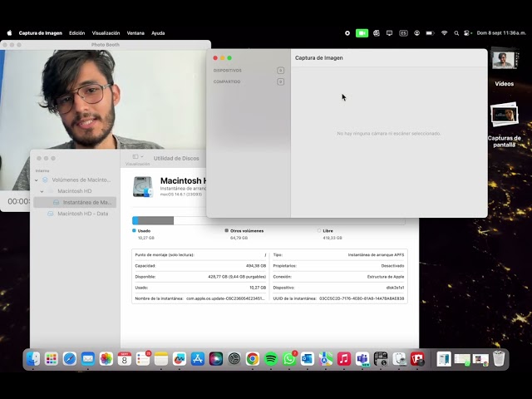Click the green camera recording indicator
The height and width of the screenshot is (399, 532).
[362, 33]
